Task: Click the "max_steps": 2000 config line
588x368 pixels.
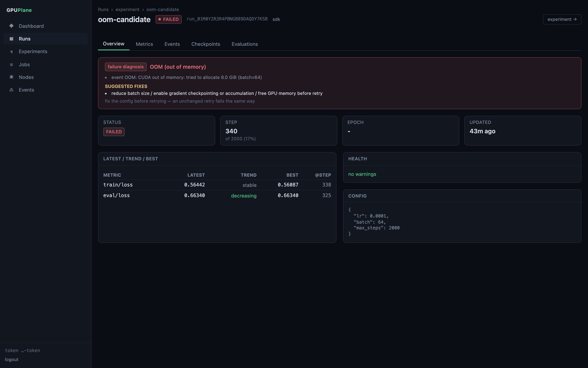Action: [x=376, y=228]
